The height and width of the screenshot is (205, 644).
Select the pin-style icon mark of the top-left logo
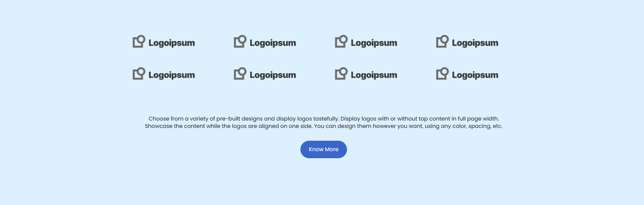click(x=138, y=42)
